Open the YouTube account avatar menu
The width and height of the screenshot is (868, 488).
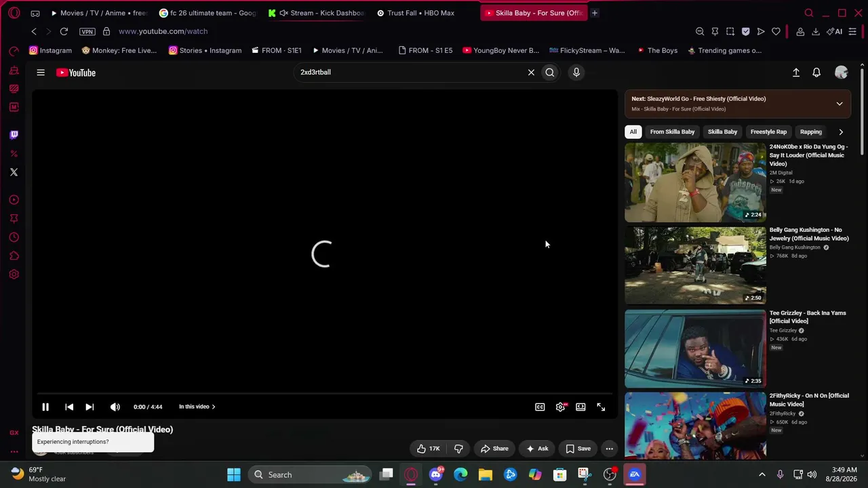point(841,73)
